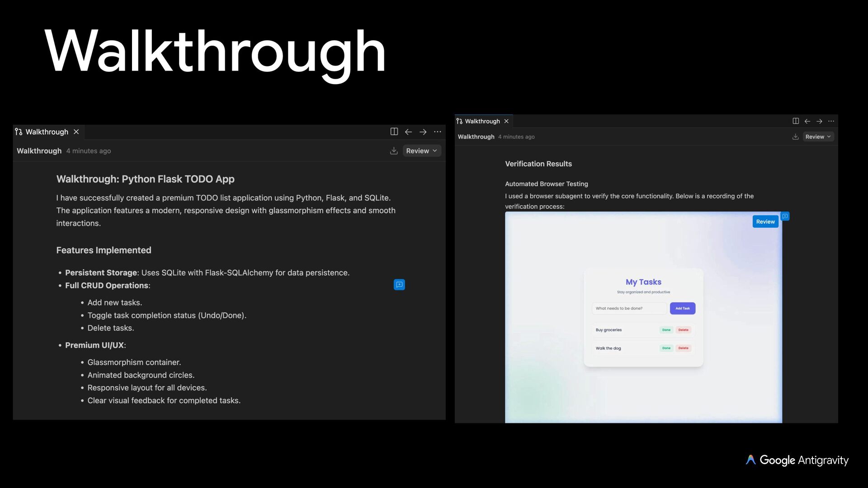Close the left Walkthrough tab
Screen dimensions: 868x488
[x=76, y=131]
